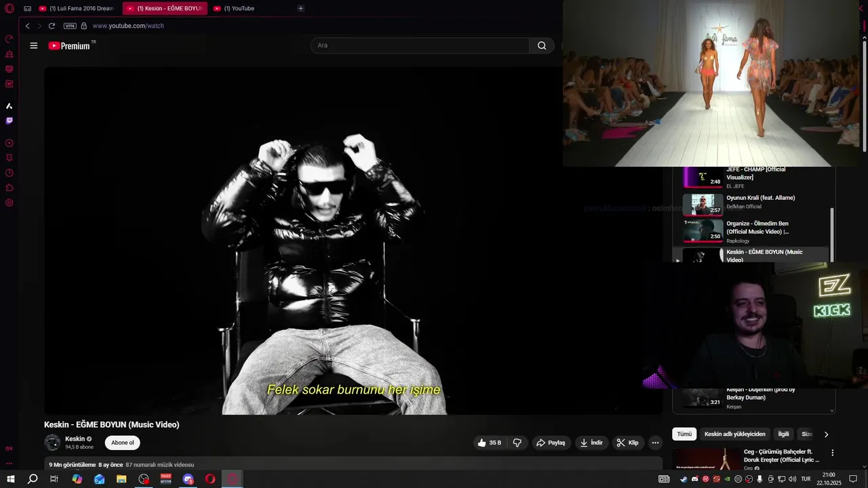This screenshot has width=868, height=488.
Task: Open clock showing 21:00 22.10.2025
Action: tap(829, 479)
